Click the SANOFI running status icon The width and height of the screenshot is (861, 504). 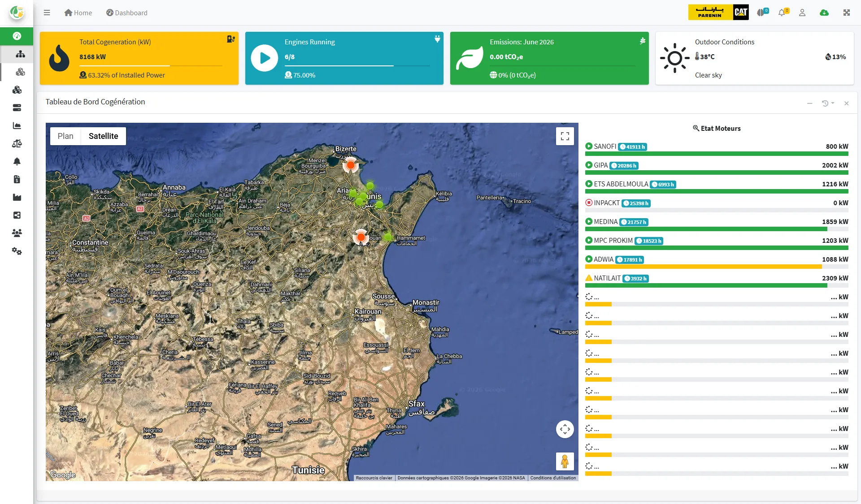pyautogui.click(x=589, y=146)
